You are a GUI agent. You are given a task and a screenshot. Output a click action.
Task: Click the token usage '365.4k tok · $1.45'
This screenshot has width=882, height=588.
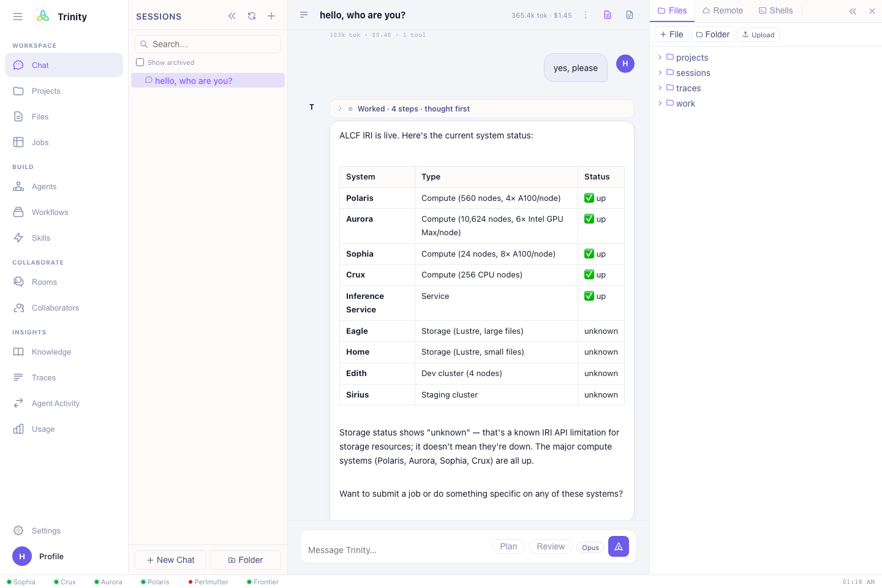(x=541, y=15)
